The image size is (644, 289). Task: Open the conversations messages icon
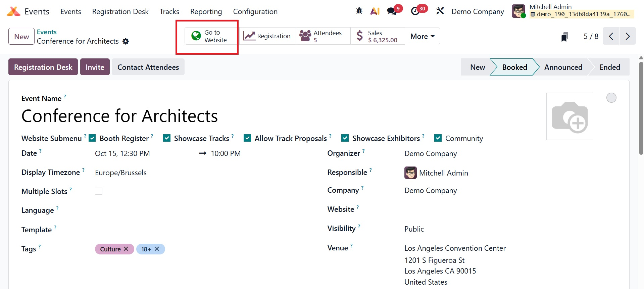click(392, 11)
